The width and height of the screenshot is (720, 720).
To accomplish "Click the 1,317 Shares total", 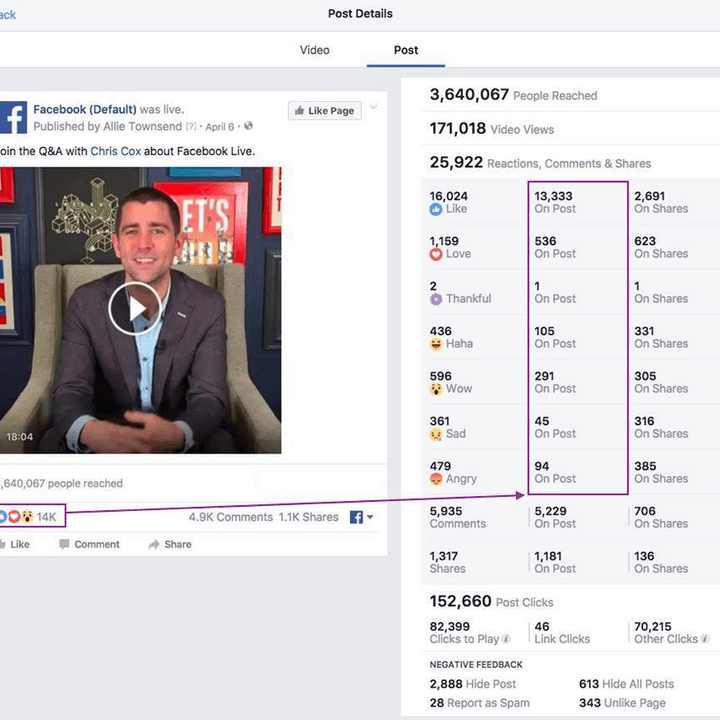I will point(448,562).
